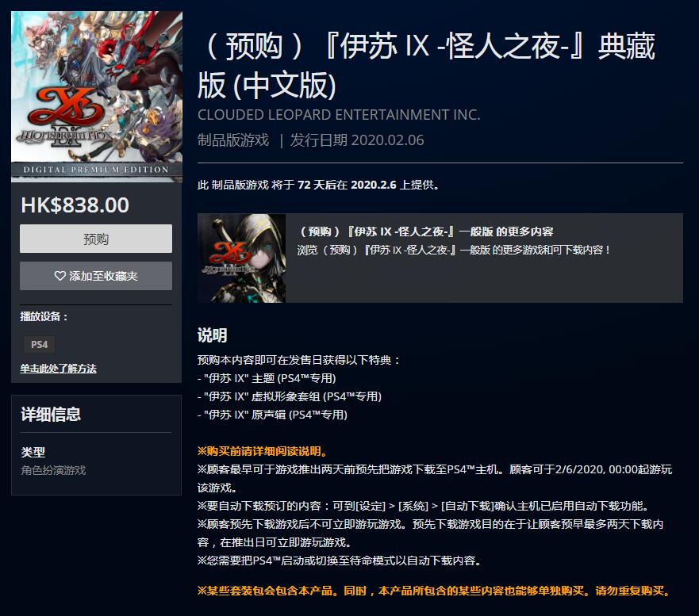Click the 角色扮演游戏 genre text
The width and height of the screenshot is (699, 616).
pyautogui.click(x=53, y=470)
